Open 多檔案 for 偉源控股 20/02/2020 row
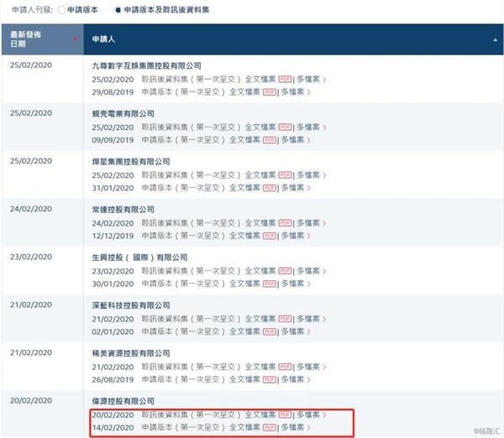This screenshot has width=504, height=438. click(308, 415)
